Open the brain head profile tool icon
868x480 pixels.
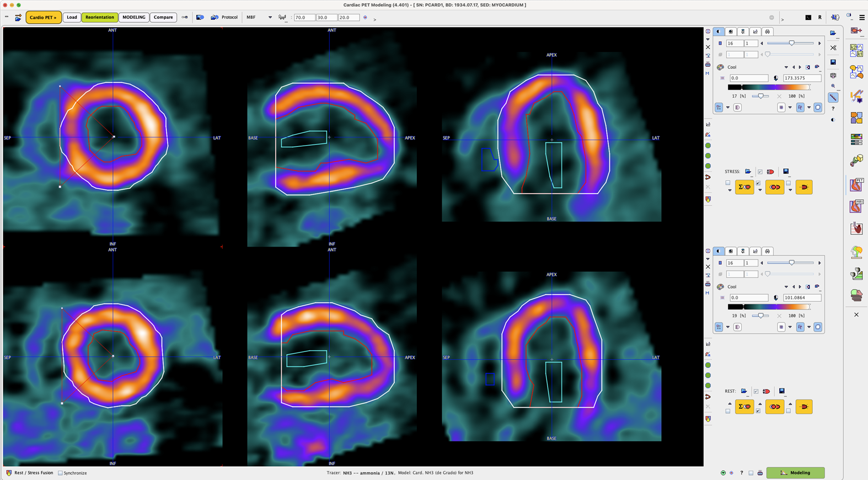pos(856,252)
